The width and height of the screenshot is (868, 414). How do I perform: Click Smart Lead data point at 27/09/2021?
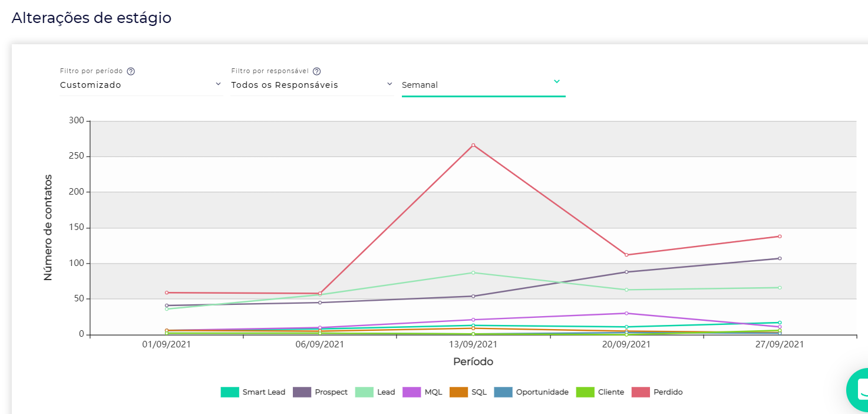(x=780, y=323)
